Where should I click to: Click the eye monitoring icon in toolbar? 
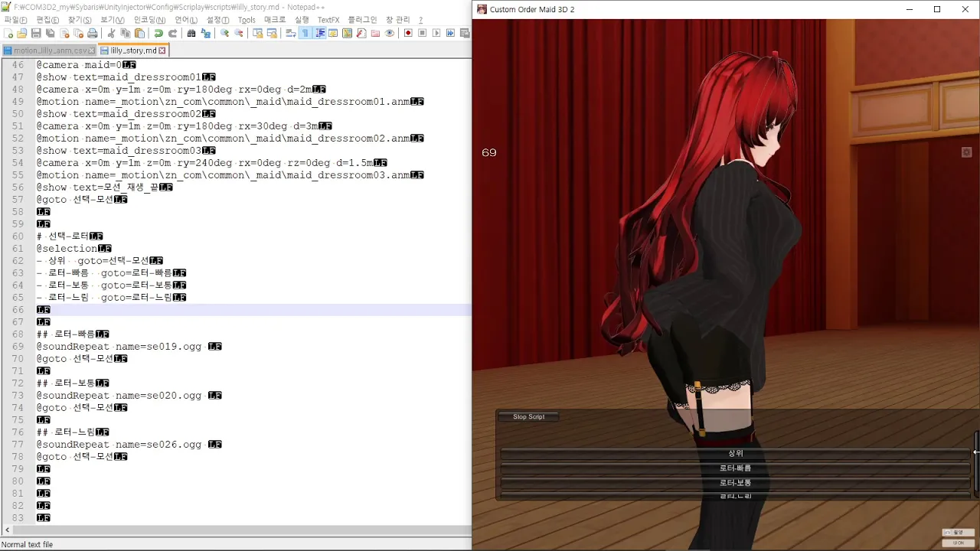tap(390, 33)
